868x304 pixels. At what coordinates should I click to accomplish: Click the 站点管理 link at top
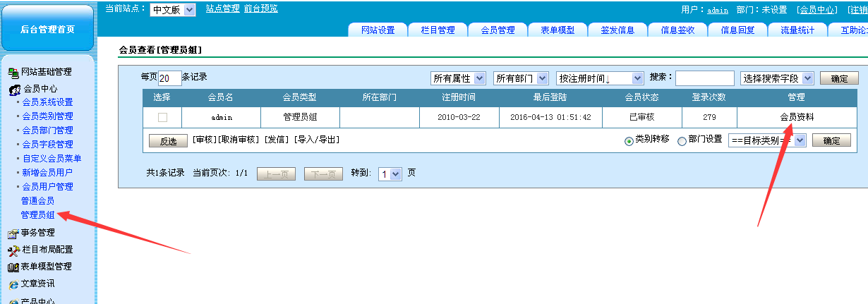222,8
